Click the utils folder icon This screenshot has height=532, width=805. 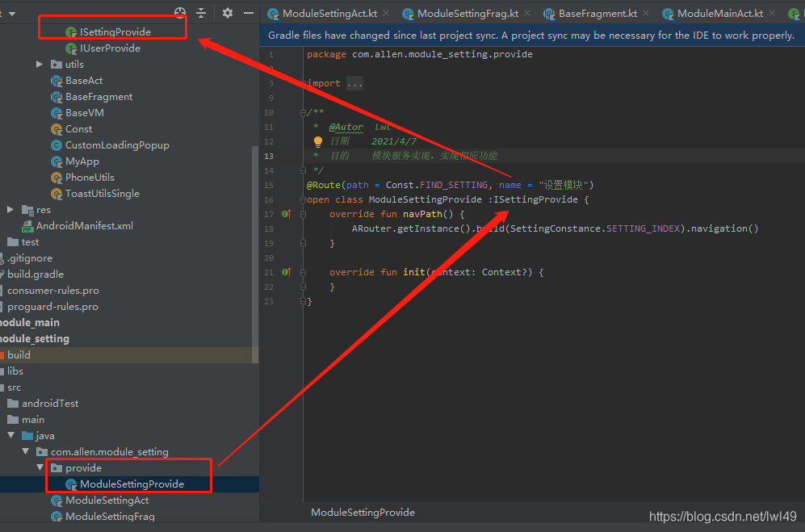(x=57, y=65)
